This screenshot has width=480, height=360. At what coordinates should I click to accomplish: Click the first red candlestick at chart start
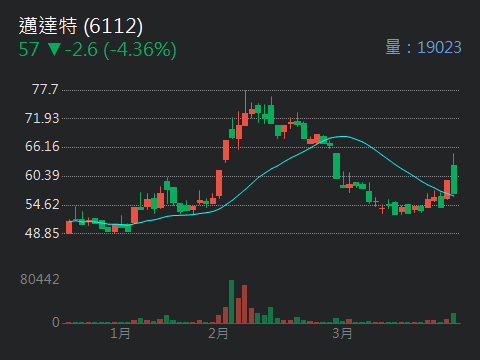click(69, 227)
